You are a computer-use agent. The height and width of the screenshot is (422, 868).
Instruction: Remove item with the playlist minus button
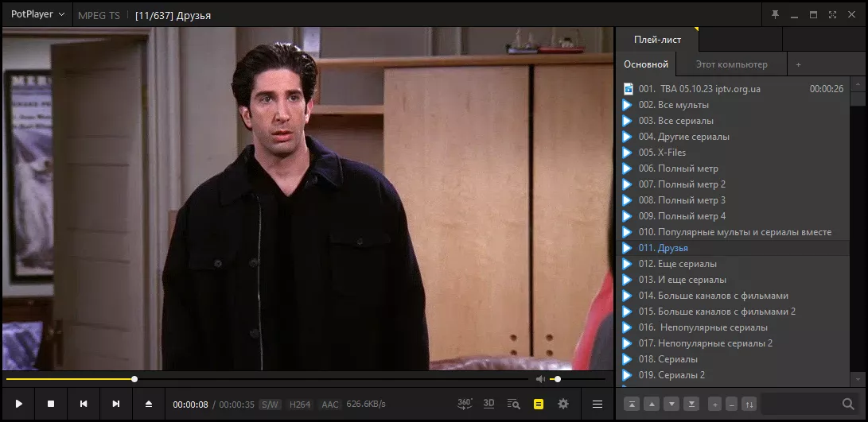[x=732, y=405]
